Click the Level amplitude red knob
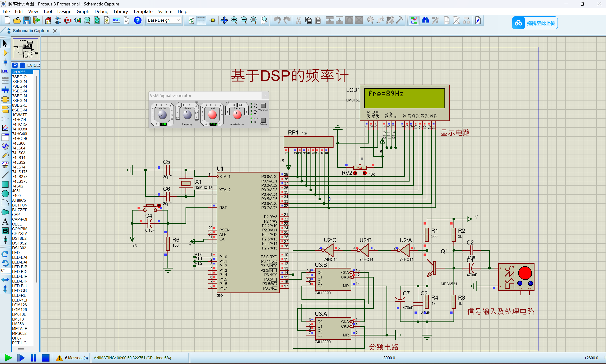The image size is (606, 364). (x=212, y=115)
